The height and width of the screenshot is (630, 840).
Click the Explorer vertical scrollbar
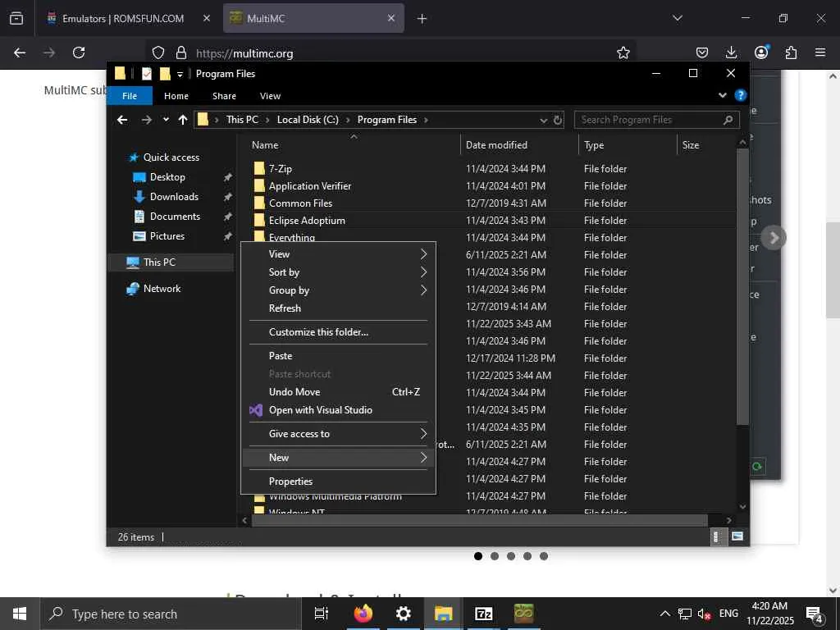(x=742, y=286)
